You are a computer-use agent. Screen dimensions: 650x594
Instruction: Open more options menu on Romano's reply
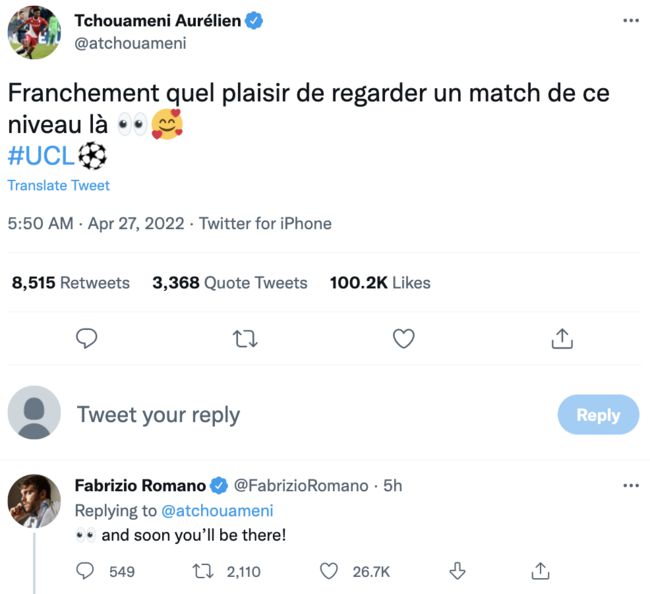click(630, 485)
